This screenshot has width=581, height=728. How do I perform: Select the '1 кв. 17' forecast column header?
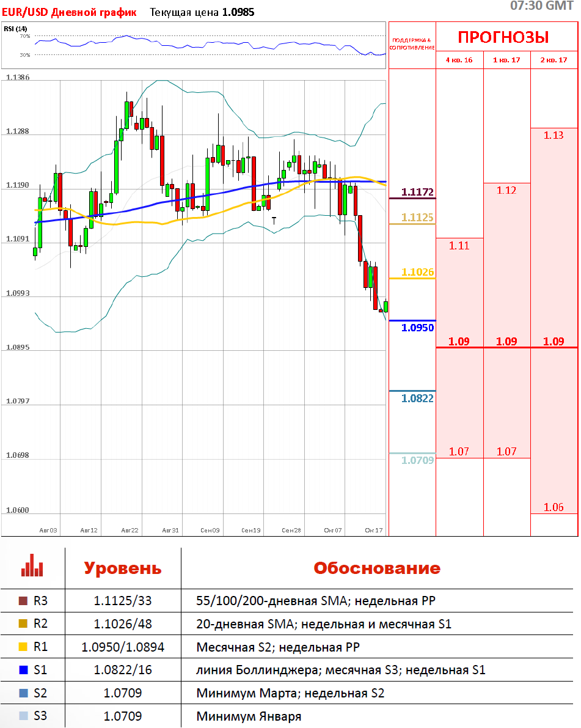click(x=506, y=60)
